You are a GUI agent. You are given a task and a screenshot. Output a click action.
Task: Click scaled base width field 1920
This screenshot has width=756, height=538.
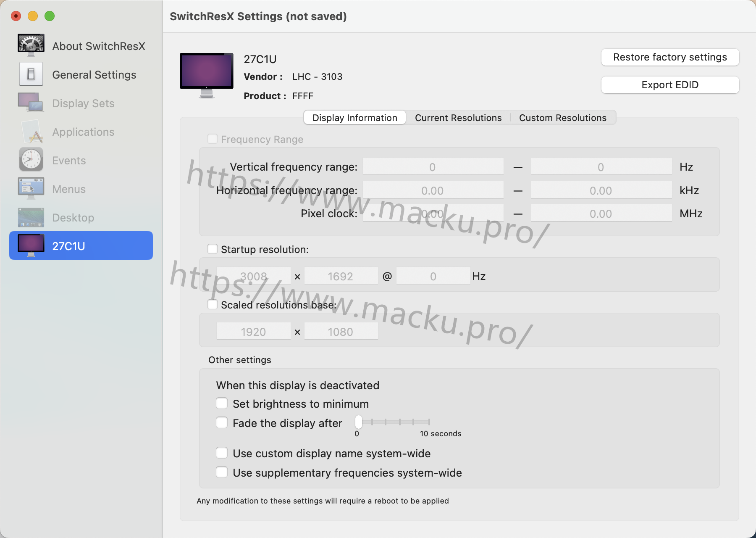tap(254, 331)
